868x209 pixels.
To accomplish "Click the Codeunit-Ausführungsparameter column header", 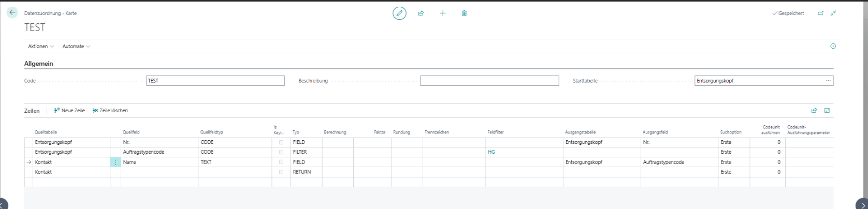I will click(808, 130).
